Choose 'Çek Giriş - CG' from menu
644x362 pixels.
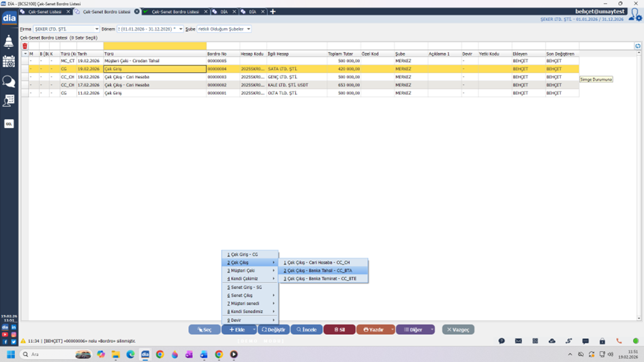243,254
